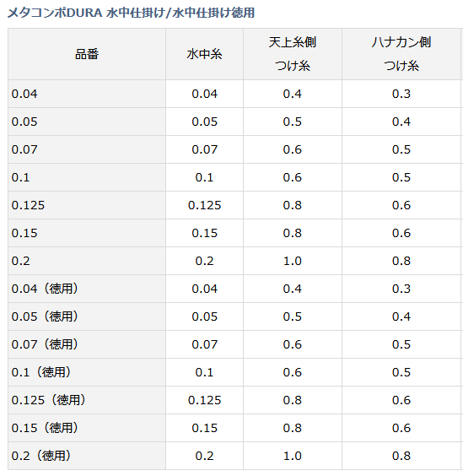Click ハナカン側 value 0.3 in first row

pos(401,94)
